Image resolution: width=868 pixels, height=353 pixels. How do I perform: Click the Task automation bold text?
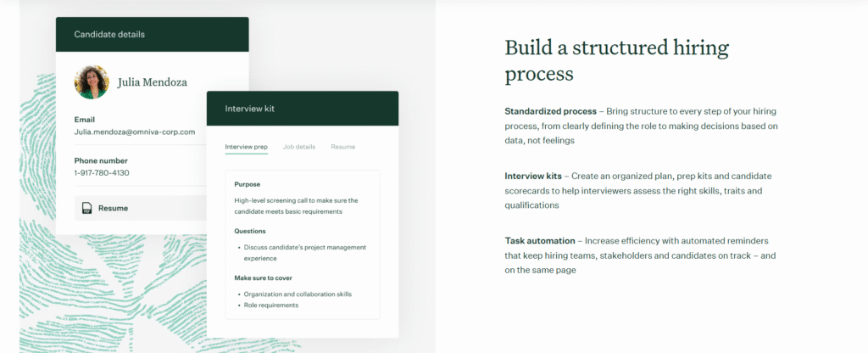540,241
